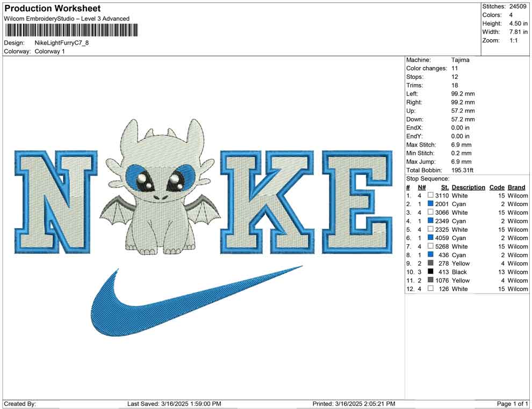Click the Brand column header
Viewport: 532px width, 409px height.
coord(516,187)
